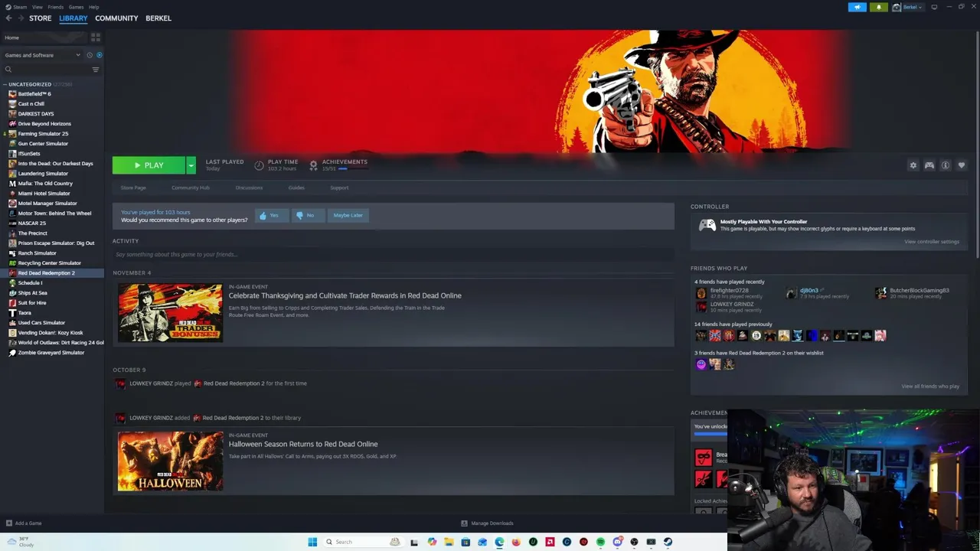Switch to the STORE tab
This screenshot has width=980, height=551.
pos(41,18)
